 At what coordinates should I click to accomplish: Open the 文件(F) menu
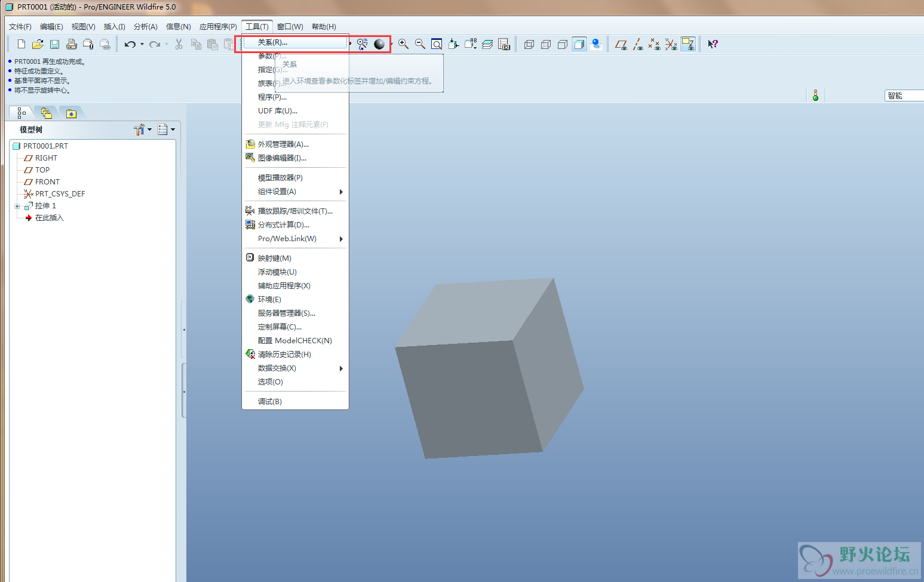point(20,27)
